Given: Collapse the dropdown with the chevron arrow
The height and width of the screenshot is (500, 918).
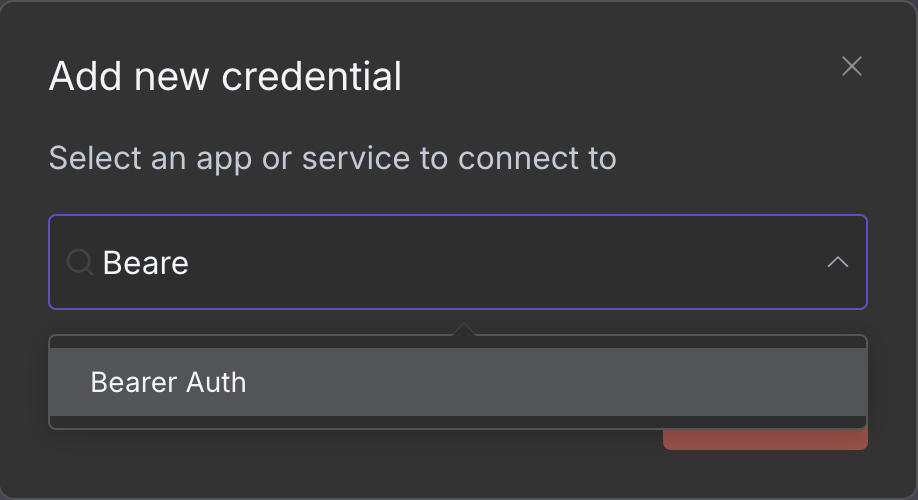Looking at the screenshot, I should (837, 262).
